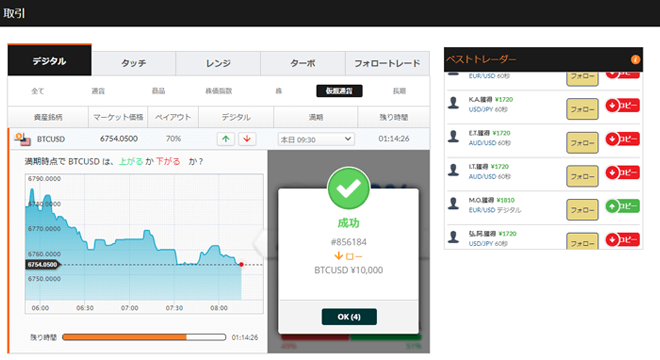Click market price 6754.0500 in BTCUSD row
Viewport: 660px width, 360px height.
click(x=119, y=139)
